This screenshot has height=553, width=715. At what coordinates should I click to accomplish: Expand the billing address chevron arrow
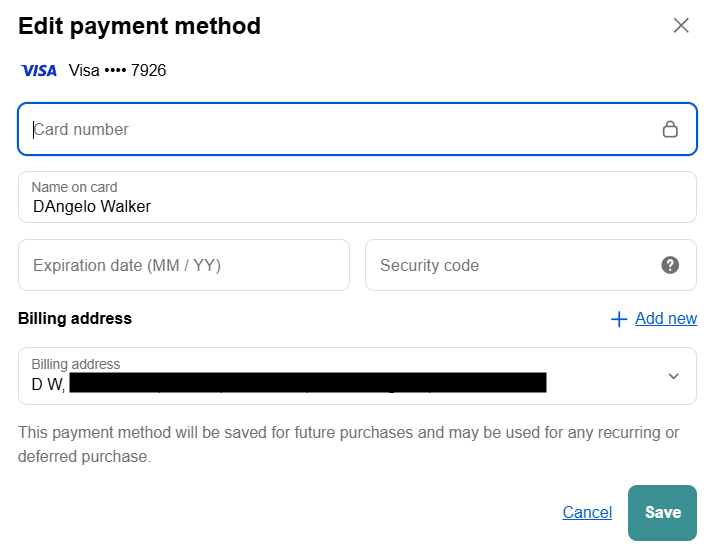pos(673,376)
